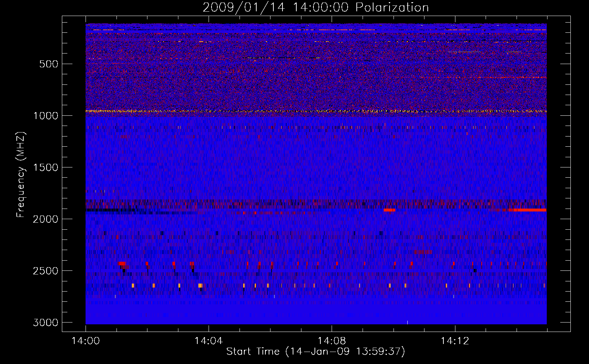
Task: Click the 14:00 time tick label
Action: 86,341
